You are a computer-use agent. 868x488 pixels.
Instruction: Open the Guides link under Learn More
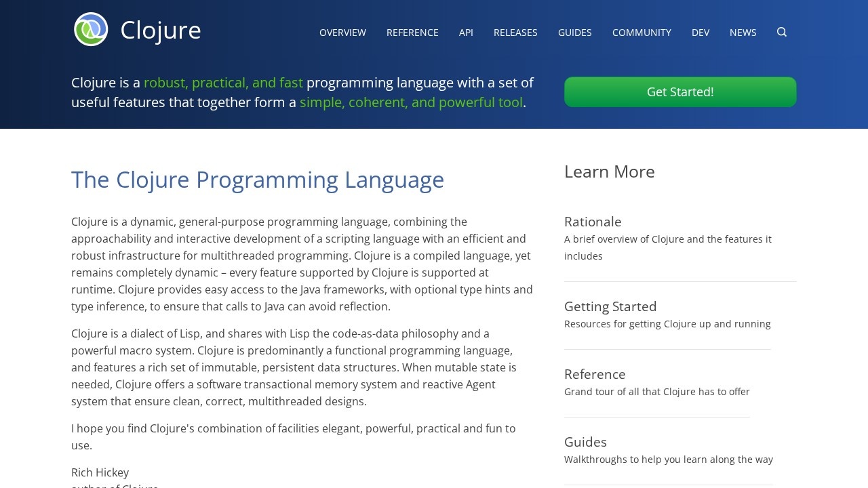(585, 442)
